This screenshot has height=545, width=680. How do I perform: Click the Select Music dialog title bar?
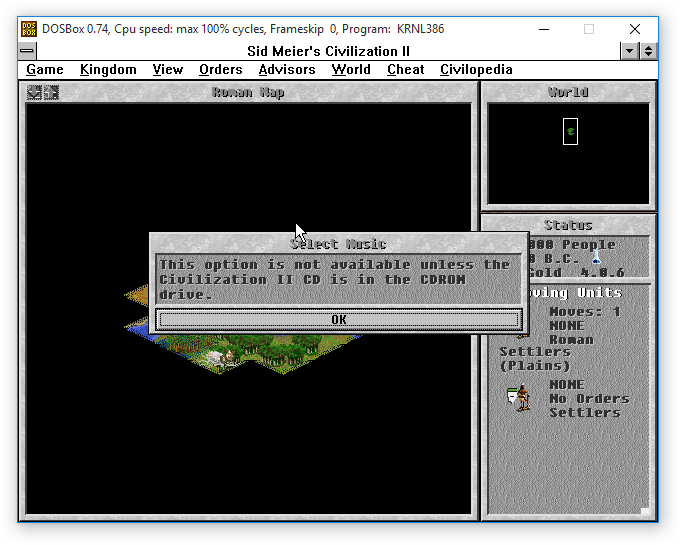(x=339, y=244)
